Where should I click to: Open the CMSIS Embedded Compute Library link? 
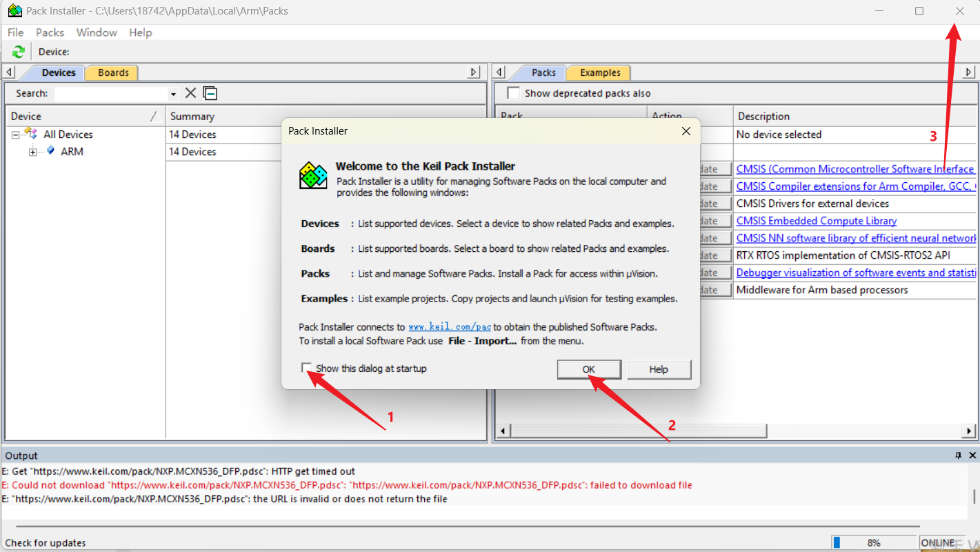(x=817, y=221)
